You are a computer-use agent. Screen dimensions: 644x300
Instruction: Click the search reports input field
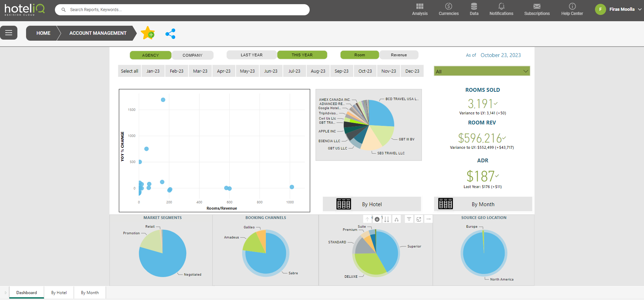tap(182, 10)
